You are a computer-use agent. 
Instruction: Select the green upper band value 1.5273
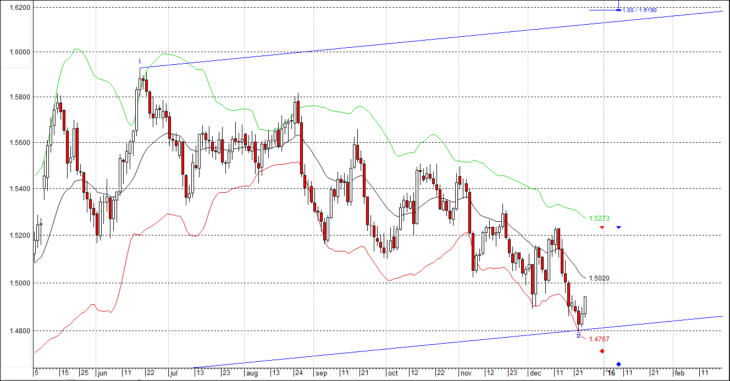(599, 218)
